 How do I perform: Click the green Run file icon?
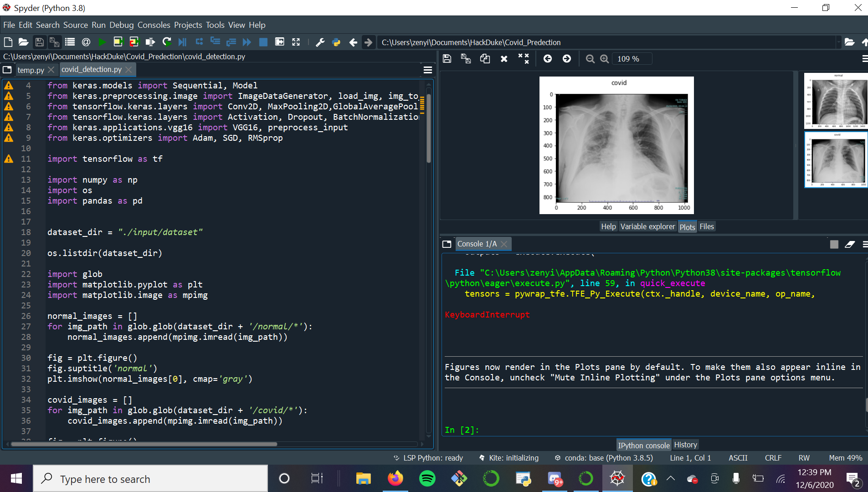(x=102, y=42)
